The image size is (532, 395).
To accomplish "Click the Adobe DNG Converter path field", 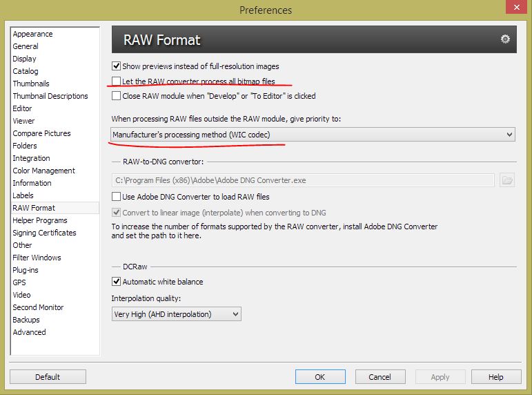I will (x=303, y=180).
